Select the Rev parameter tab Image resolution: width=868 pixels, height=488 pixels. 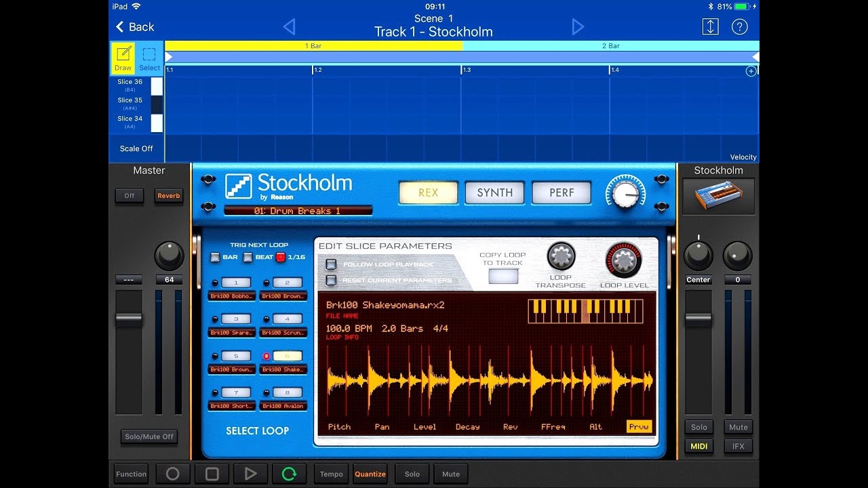click(510, 427)
